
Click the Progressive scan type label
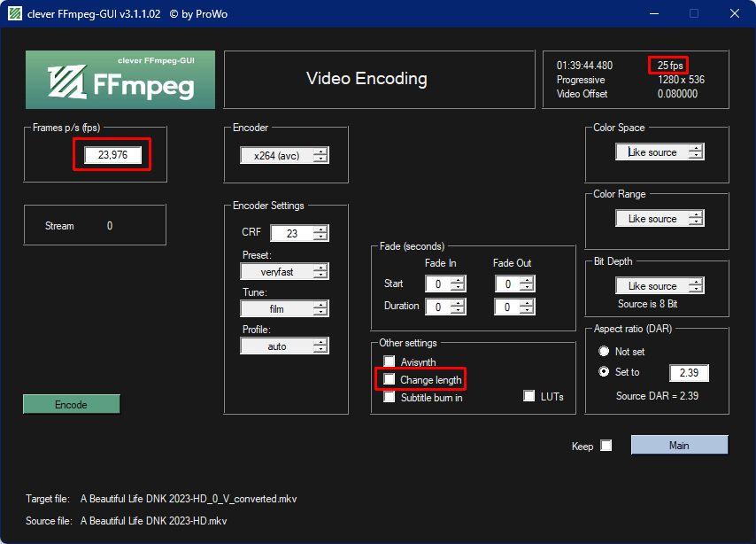581,80
